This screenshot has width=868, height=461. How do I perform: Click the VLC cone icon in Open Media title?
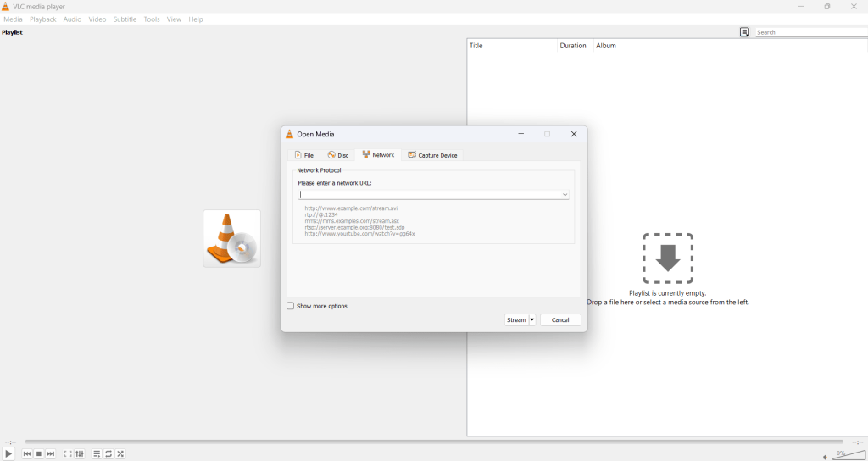[x=289, y=134]
